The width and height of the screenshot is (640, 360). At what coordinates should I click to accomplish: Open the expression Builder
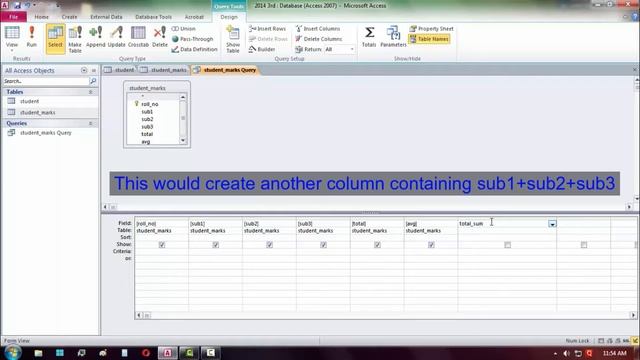point(262,49)
